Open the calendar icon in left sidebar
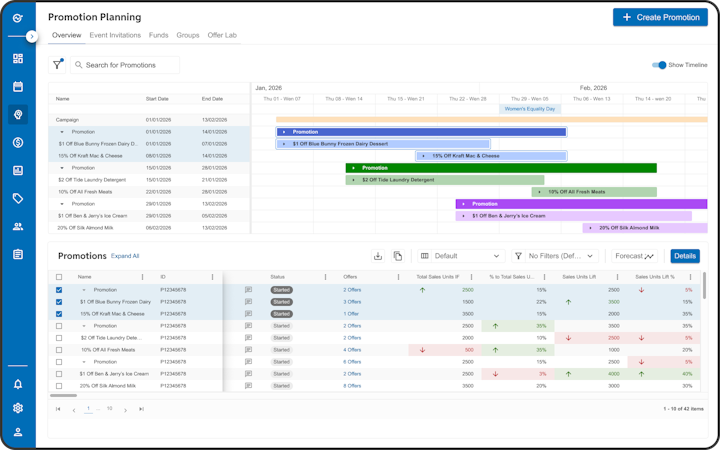This screenshot has height=450, width=720. (18, 86)
